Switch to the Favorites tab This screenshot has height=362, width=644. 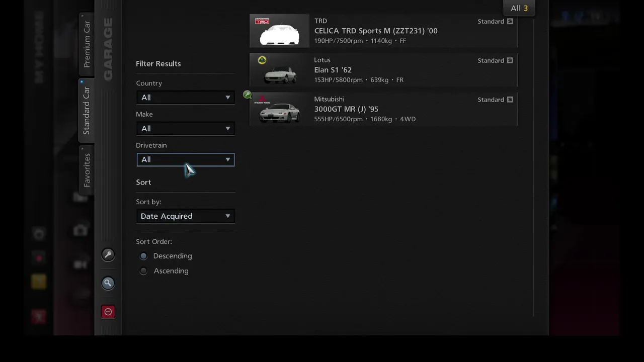pos(87,170)
